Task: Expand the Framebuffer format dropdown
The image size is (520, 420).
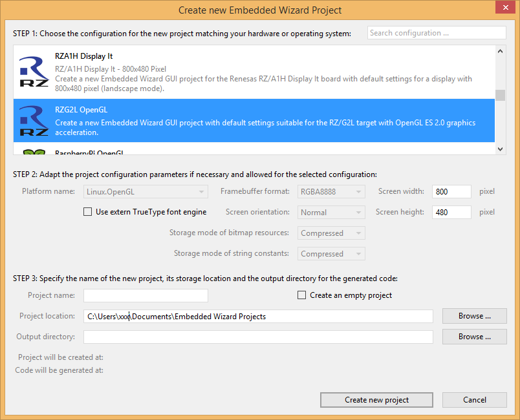Action: click(331, 192)
